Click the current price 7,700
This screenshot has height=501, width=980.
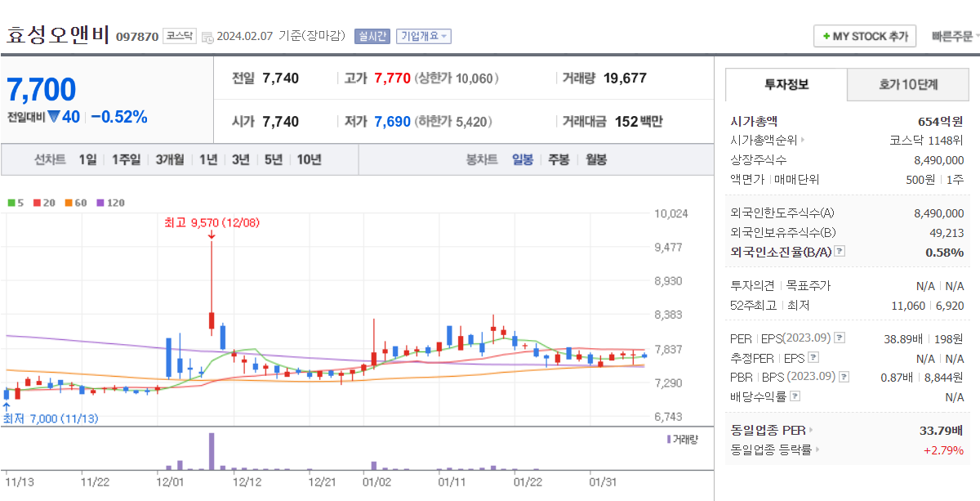point(42,89)
